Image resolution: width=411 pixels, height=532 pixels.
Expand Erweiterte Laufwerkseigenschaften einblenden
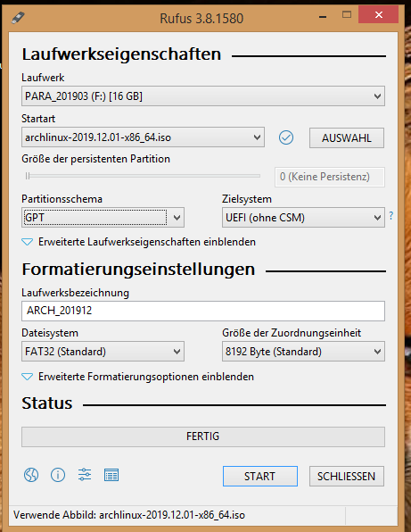(138, 242)
